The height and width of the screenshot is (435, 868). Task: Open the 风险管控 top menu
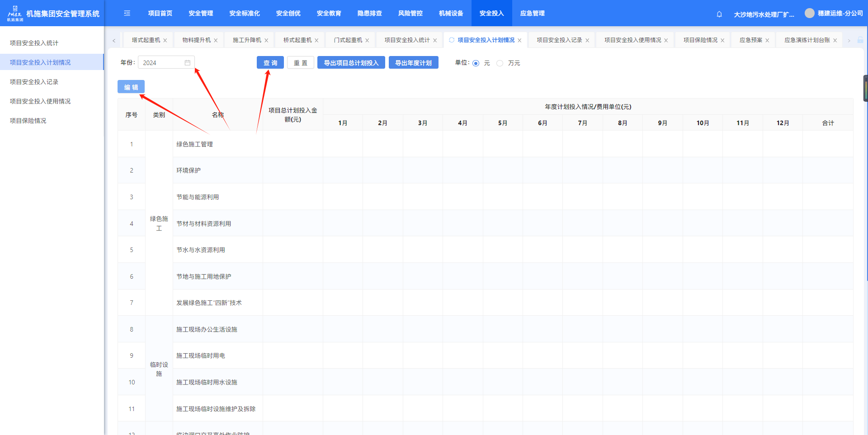(x=410, y=14)
